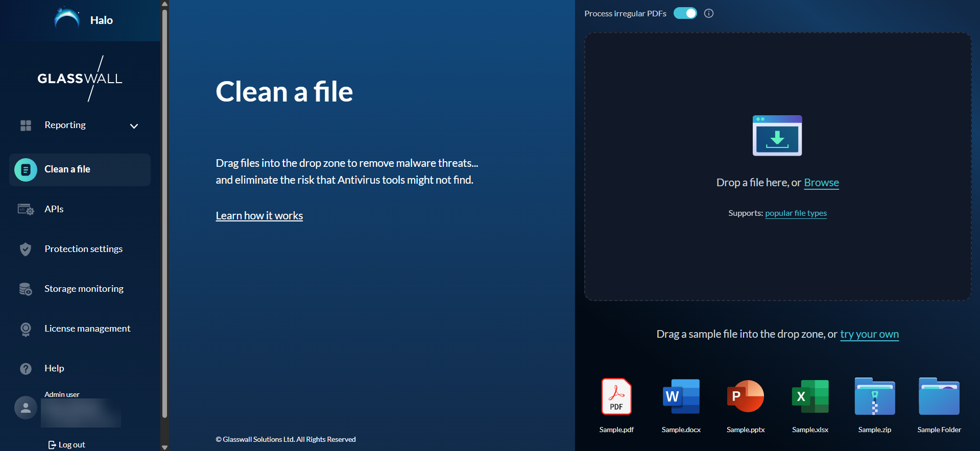Image resolution: width=980 pixels, height=451 pixels.
Task: Click the sidebar scrollbar down arrow
Action: tap(164, 447)
